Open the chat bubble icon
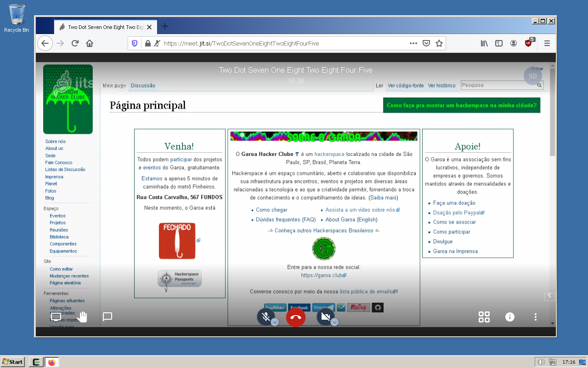588x368 pixels. (107, 316)
